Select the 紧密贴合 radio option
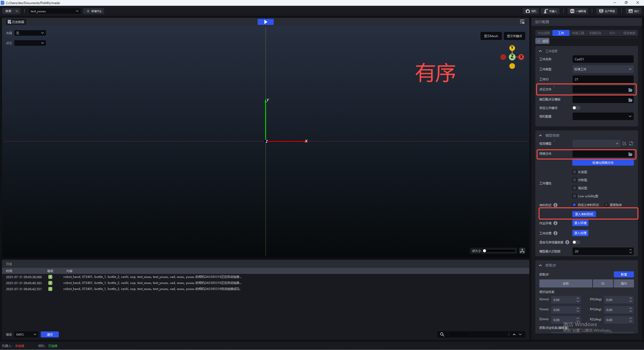Viewport: 644px width, 350px height. [x=606, y=205]
